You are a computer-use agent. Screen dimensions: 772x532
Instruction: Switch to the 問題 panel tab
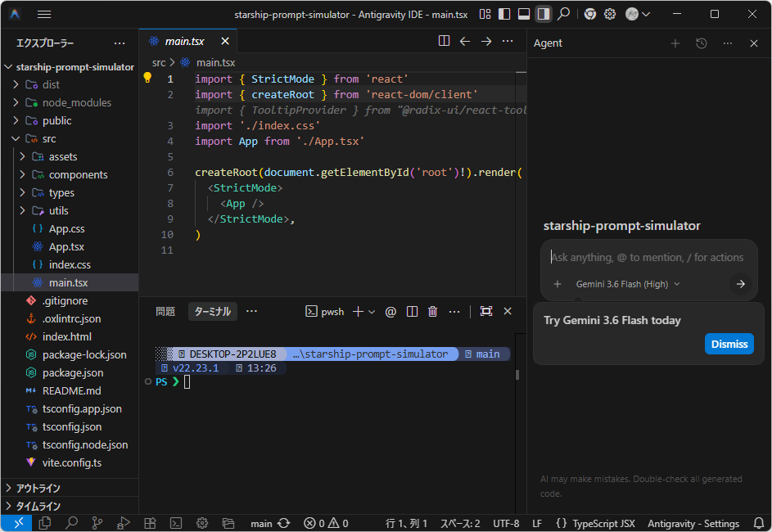pyautogui.click(x=165, y=312)
